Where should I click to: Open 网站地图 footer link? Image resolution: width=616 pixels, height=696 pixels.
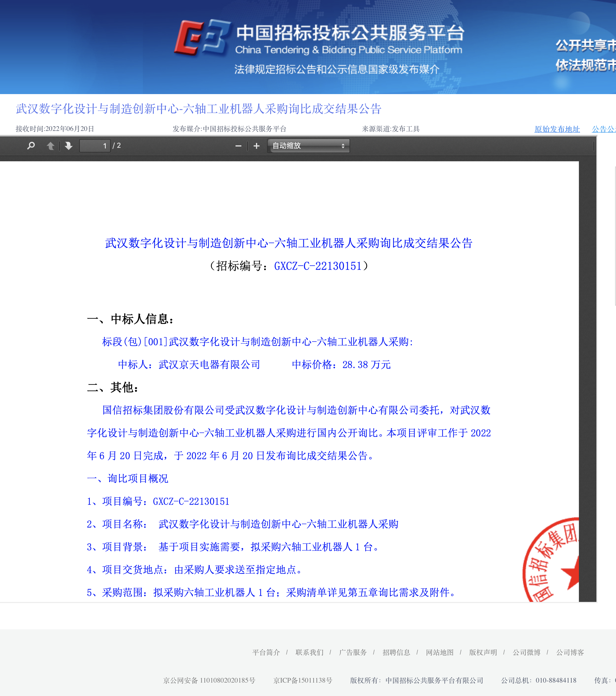point(440,652)
